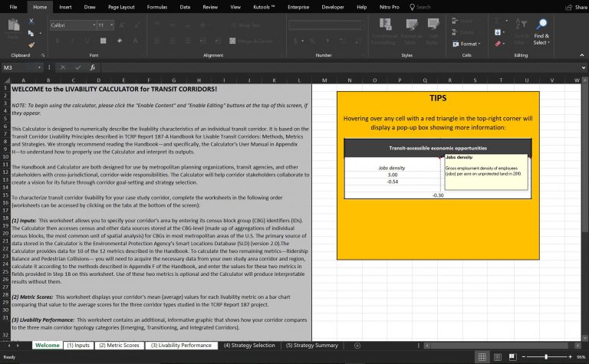Open the File menu

[13, 6]
